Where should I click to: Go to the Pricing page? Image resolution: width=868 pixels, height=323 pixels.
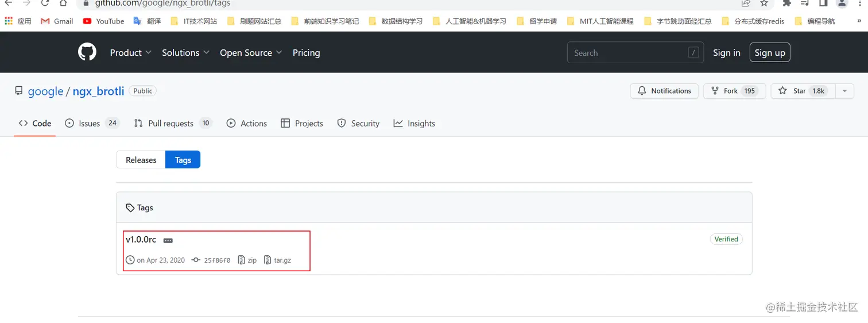click(x=306, y=52)
